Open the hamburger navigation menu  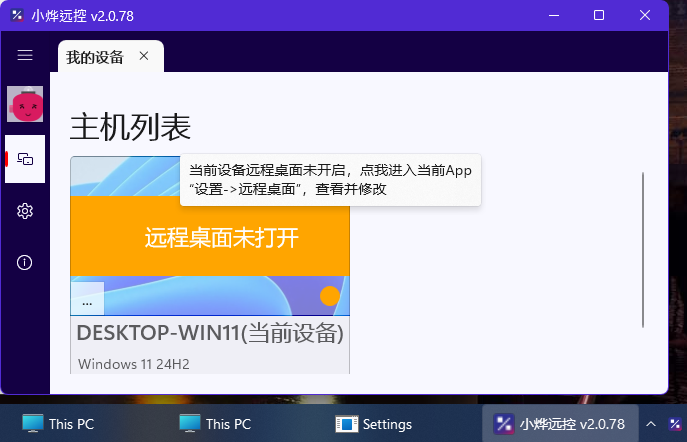click(25, 56)
